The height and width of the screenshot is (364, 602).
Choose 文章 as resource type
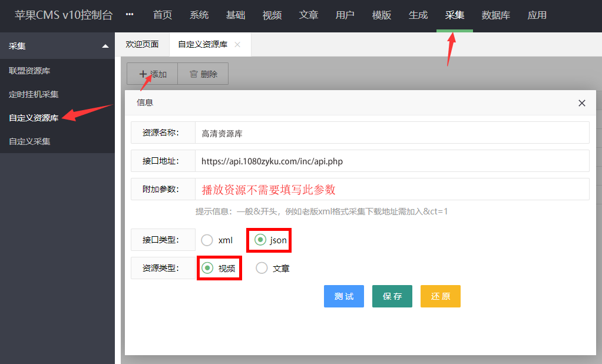tap(262, 268)
